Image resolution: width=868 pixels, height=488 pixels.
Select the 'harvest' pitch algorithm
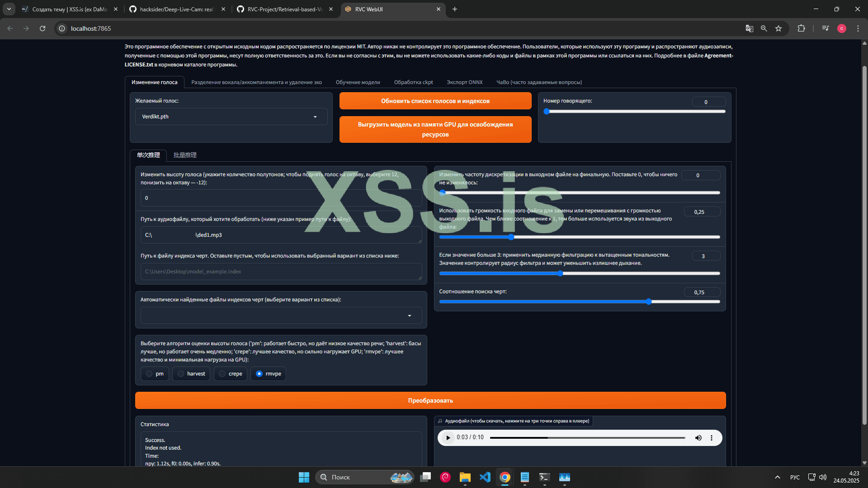(x=181, y=374)
